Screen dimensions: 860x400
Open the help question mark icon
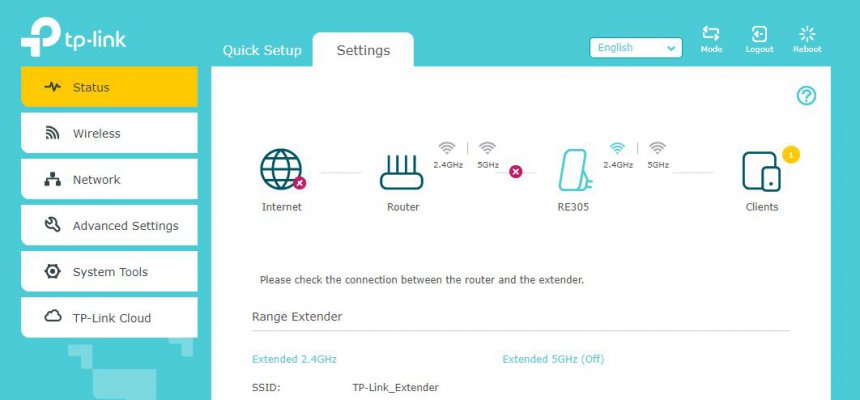[806, 96]
